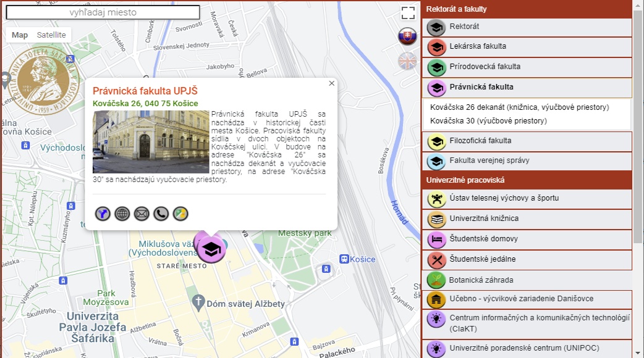
Task: Open the website globe icon in popup
Action: click(122, 214)
